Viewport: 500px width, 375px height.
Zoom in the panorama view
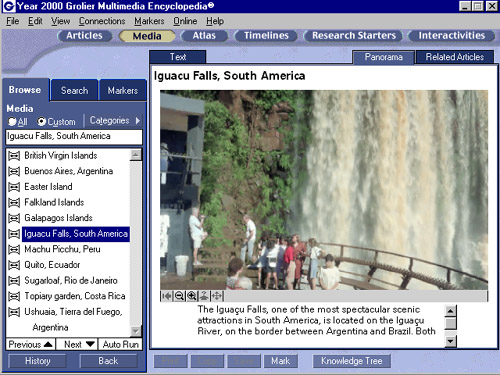(x=192, y=296)
